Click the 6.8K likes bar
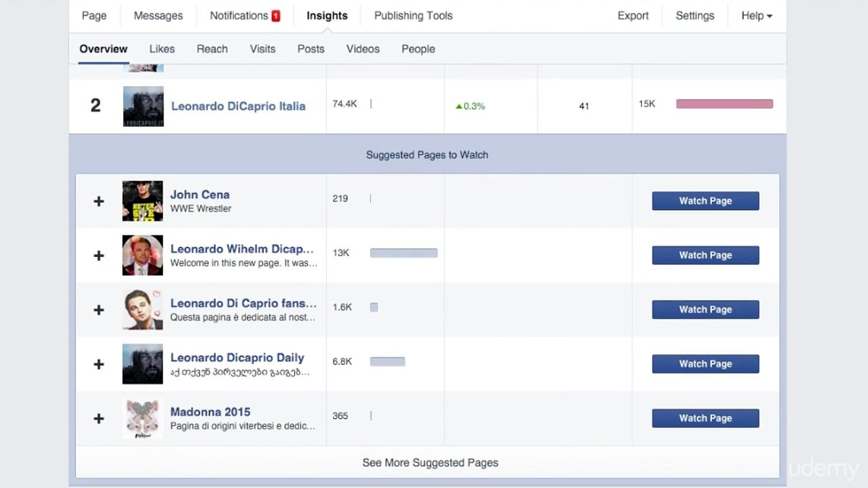Image resolution: width=868 pixels, height=488 pixels. (387, 361)
